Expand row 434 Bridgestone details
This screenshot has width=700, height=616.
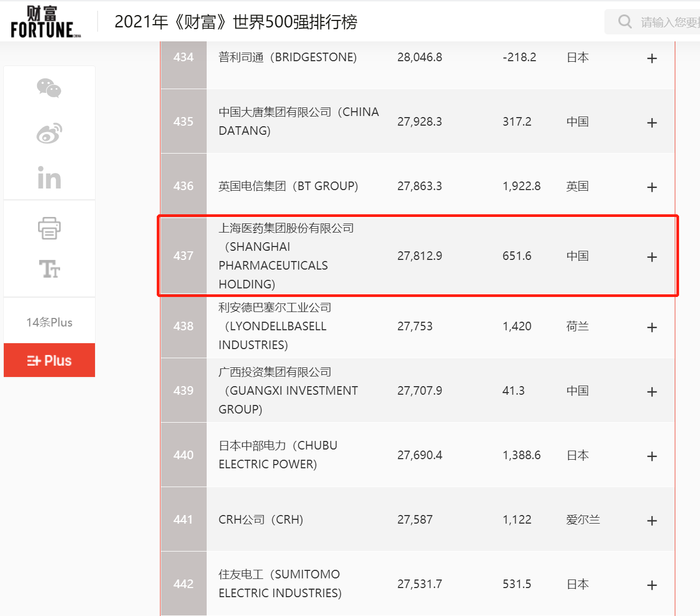click(x=652, y=58)
